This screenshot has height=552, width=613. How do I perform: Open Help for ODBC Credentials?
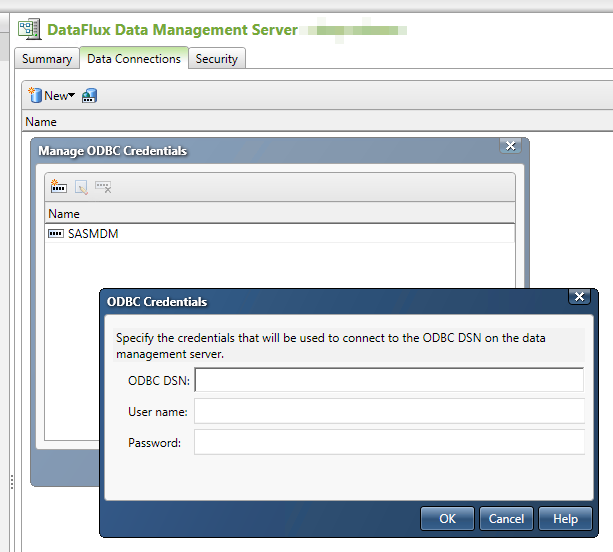[x=565, y=518]
